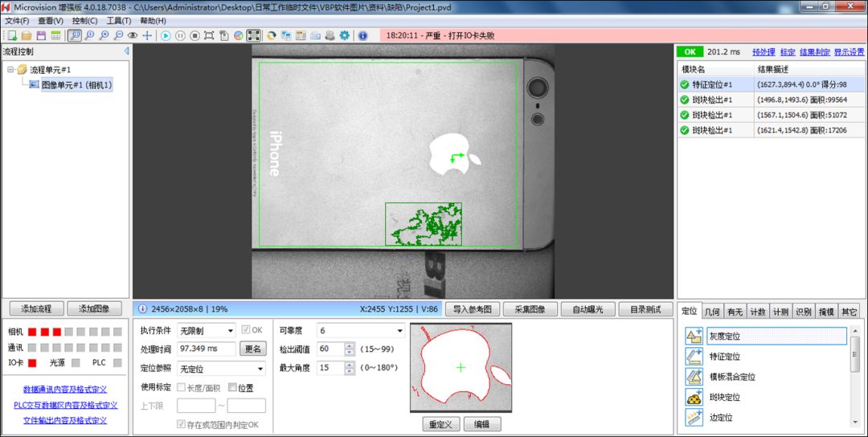Image resolution: width=868 pixels, height=437 pixels.
Task: Open the 工具(T) menu
Action: (x=118, y=20)
